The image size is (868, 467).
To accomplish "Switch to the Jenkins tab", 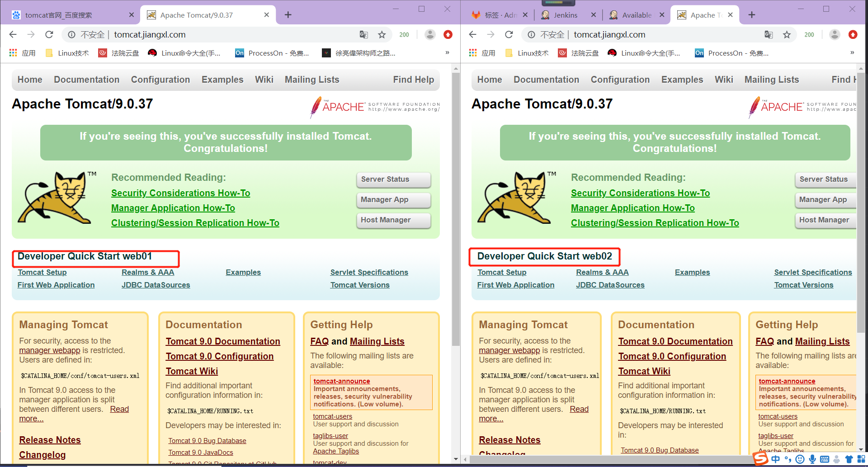I will point(568,15).
